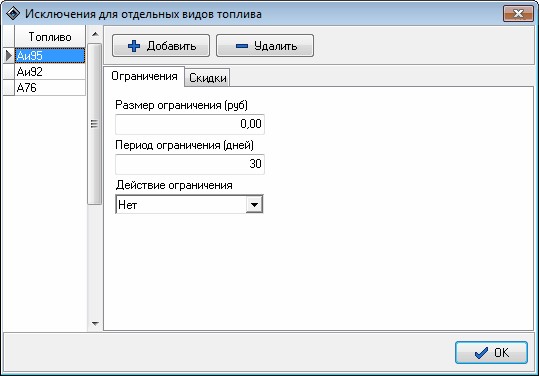
Task: Click the row selector beside А76
Action: pos(9,88)
